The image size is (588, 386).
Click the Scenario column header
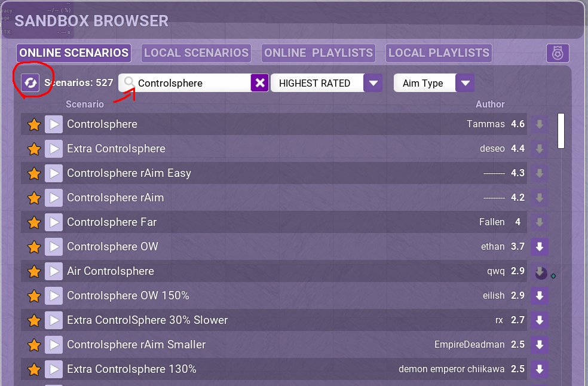85,105
